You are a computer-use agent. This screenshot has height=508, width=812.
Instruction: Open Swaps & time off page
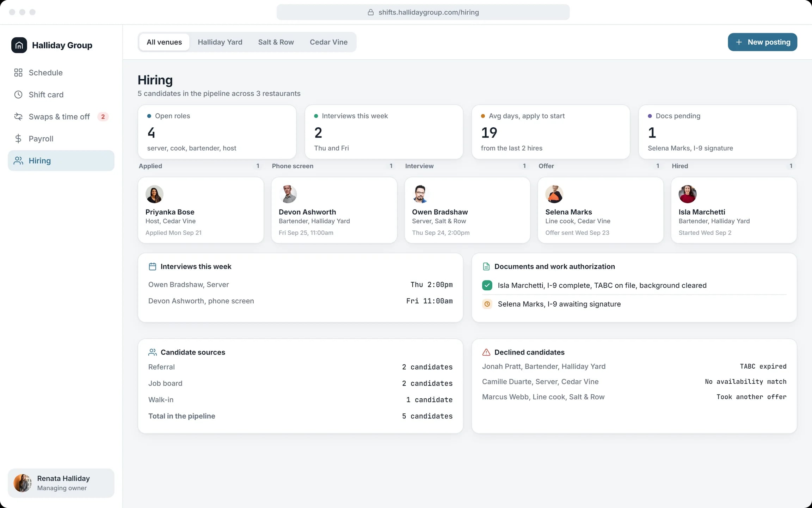pos(61,117)
